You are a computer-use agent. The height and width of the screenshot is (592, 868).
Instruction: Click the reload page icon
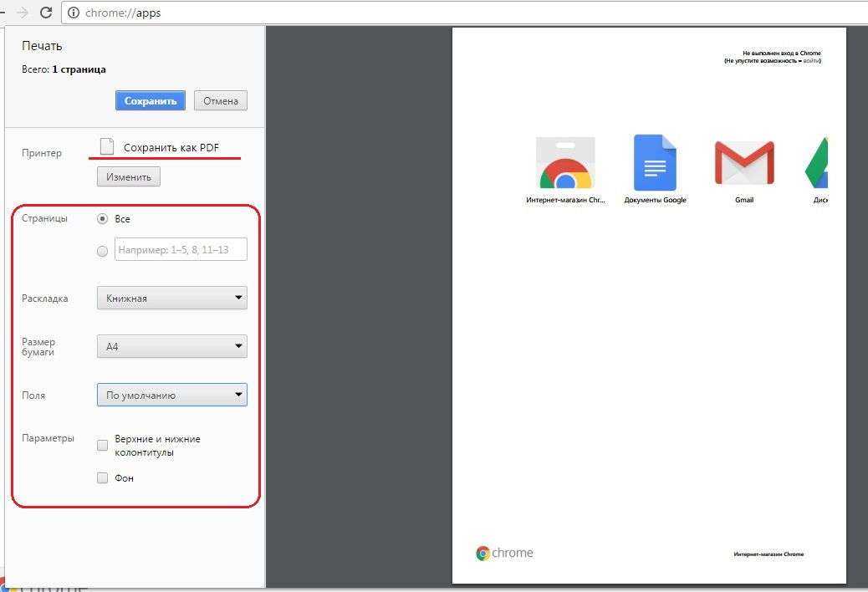pos(46,13)
